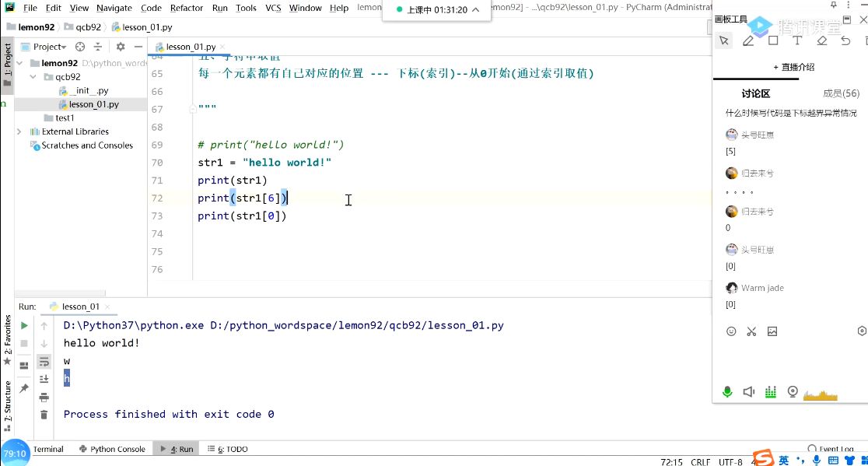This screenshot has height=466, width=868.
Task: Open project settings gear icon
Action: [x=120, y=47]
